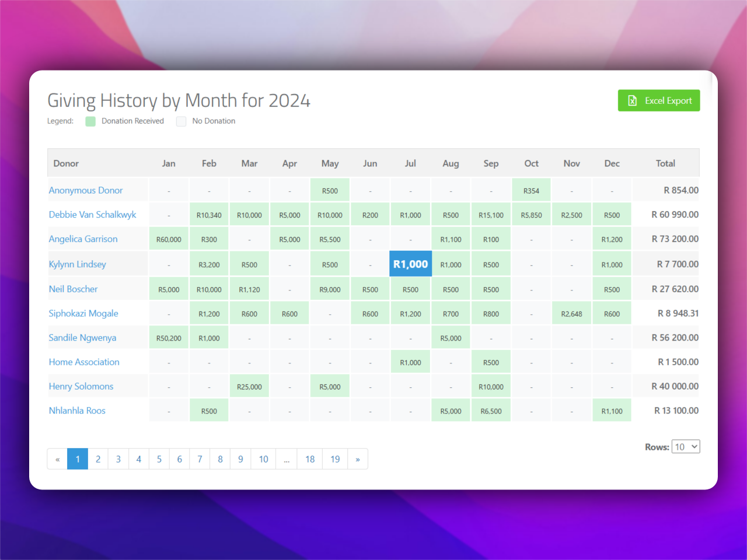Click the R 8 948.31 total
Screen dimensions: 747x560
(x=678, y=313)
